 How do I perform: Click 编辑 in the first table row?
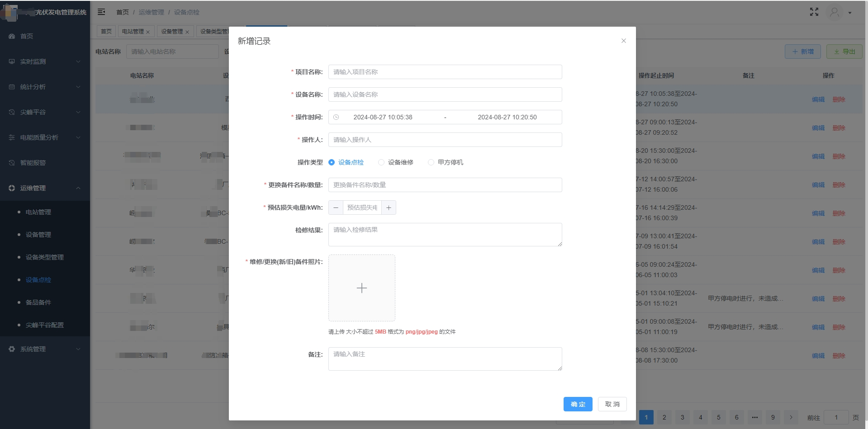point(818,99)
